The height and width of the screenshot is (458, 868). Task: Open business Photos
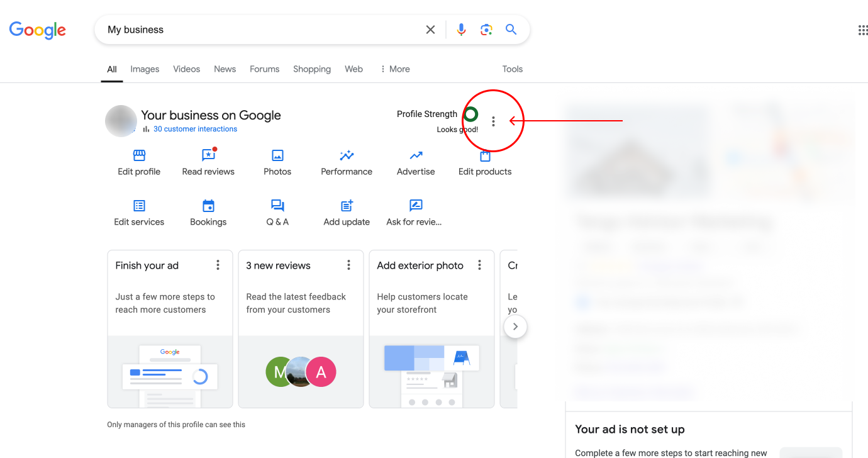[x=277, y=162]
